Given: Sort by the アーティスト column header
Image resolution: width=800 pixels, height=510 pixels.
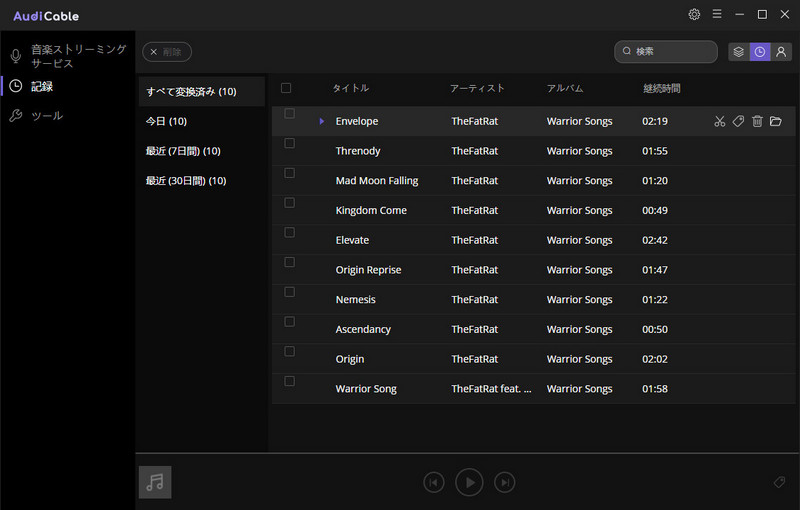Looking at the screenshot, I should pyautogui.click(x=477, y=88).
